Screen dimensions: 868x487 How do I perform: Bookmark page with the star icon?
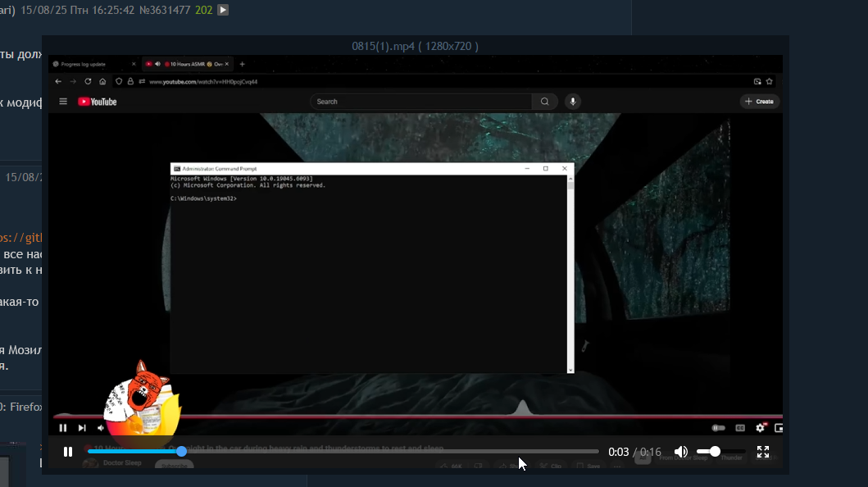770,81
